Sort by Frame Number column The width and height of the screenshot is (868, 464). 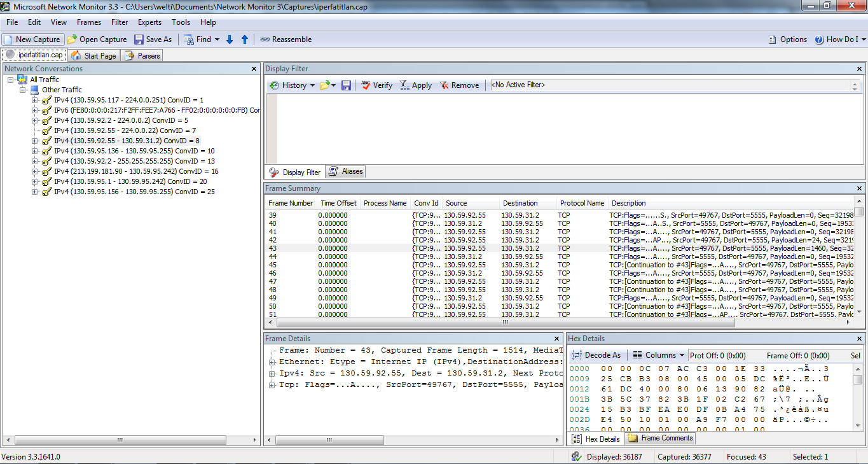coord(291,203)
